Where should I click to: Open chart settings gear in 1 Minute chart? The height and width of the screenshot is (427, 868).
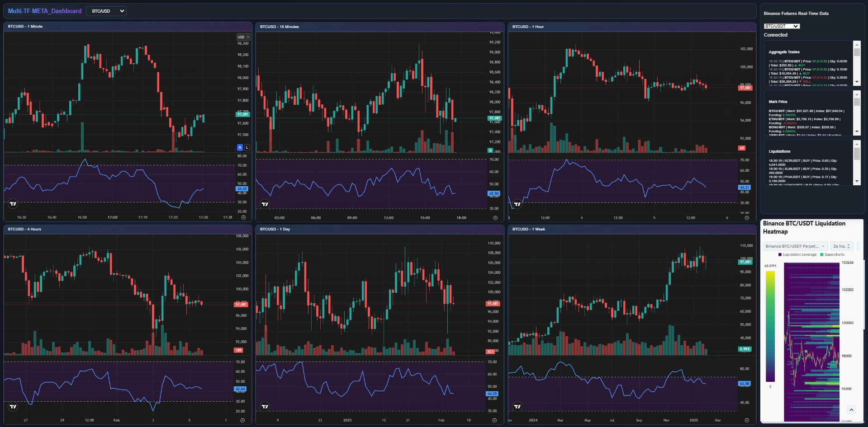click(243, 217)
